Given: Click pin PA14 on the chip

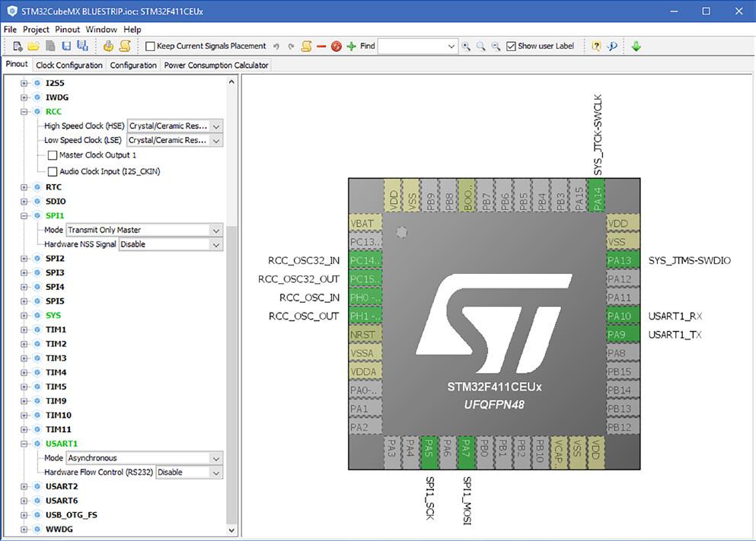Looking at the screenshot, I should point(597,195).
